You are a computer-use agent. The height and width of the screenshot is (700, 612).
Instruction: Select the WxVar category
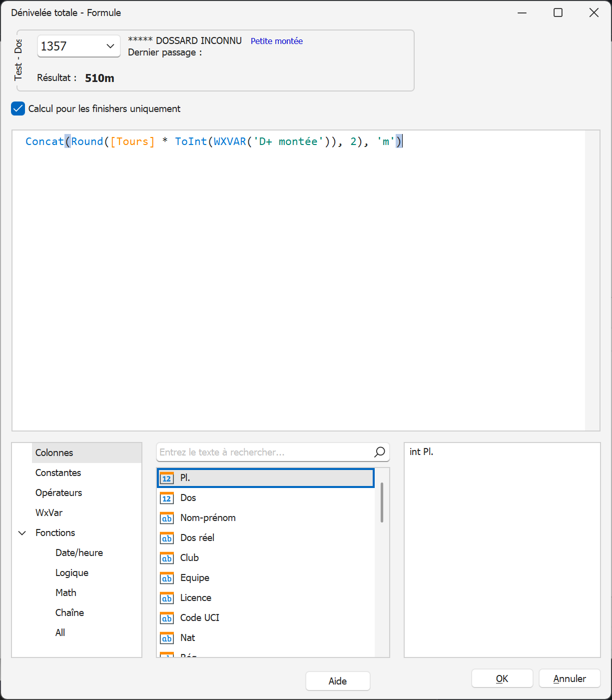(x=49, y=512)
